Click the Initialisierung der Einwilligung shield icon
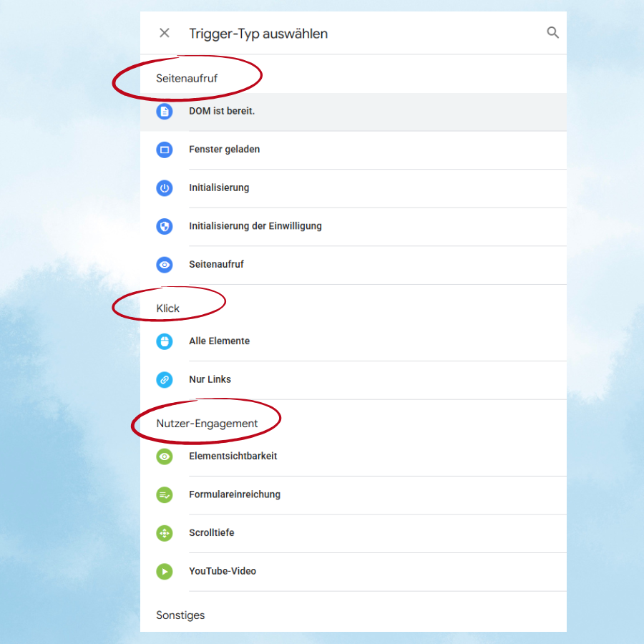 point(165,226)
